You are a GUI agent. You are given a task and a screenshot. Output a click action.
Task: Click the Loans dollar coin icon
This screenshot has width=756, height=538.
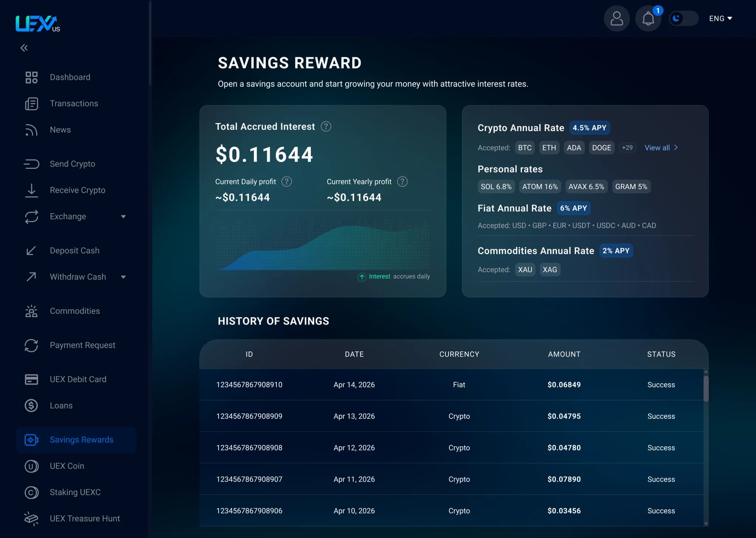point(31,405)
